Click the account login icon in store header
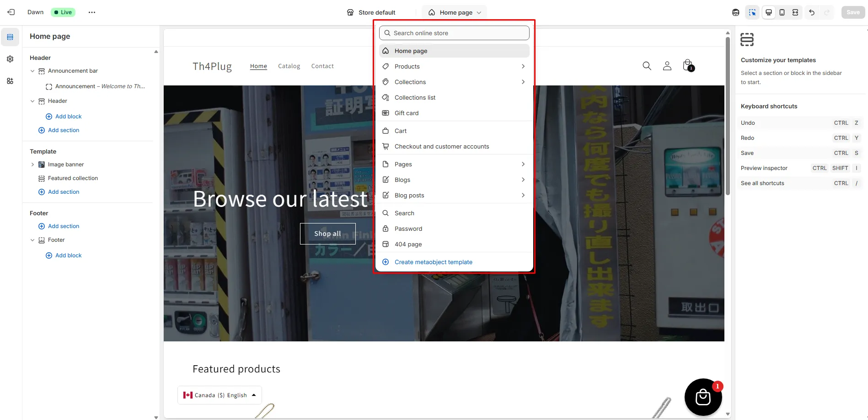The width and height of the screenshot is (868, 420). [x=667, y=66]
